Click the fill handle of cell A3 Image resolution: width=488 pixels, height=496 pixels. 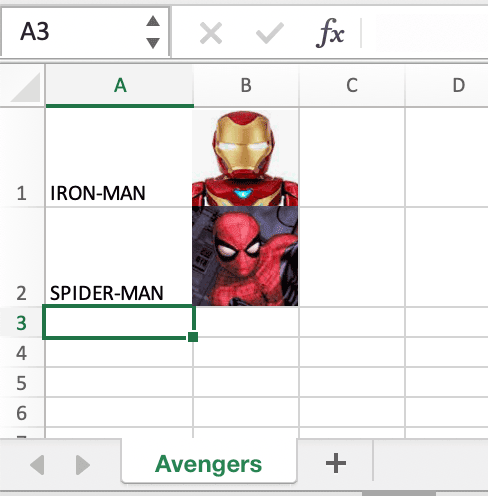click(x=193, y=337)
